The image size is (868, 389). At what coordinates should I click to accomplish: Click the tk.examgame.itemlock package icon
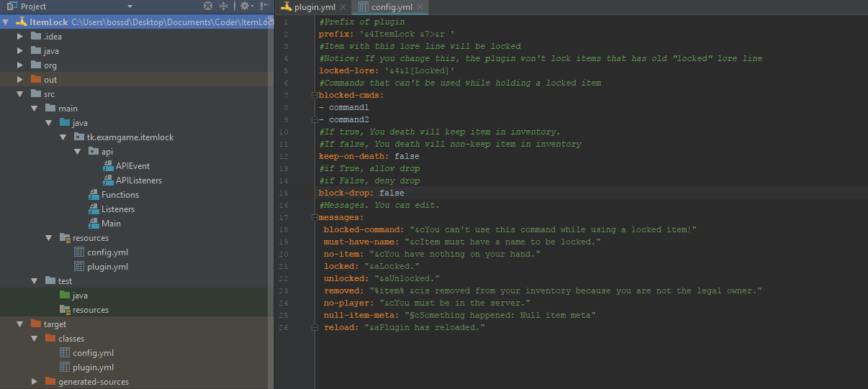click(x=79, y=137)
